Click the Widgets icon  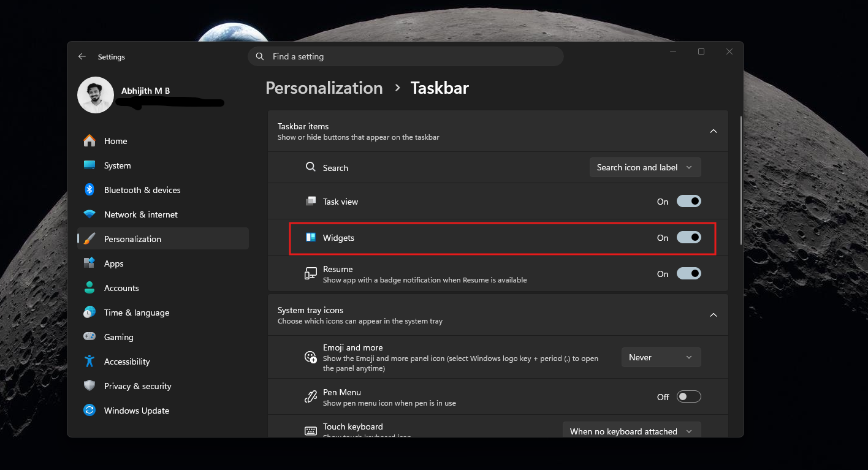point(311,238)
